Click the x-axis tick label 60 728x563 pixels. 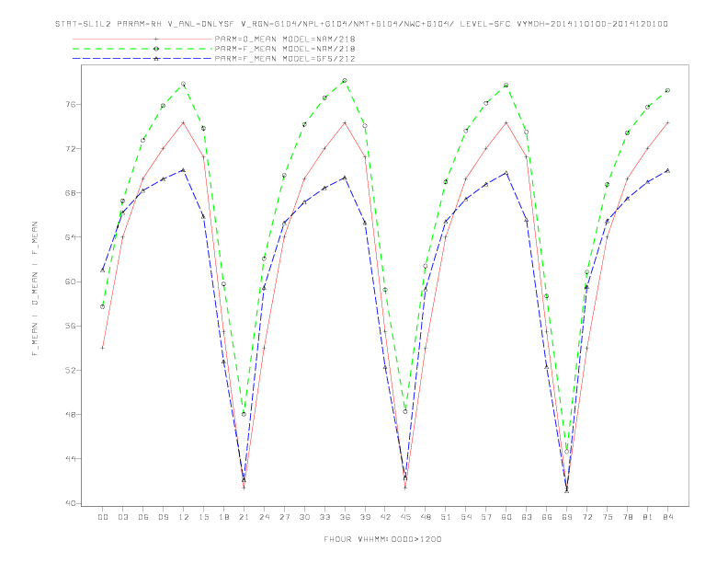[506, 517]
